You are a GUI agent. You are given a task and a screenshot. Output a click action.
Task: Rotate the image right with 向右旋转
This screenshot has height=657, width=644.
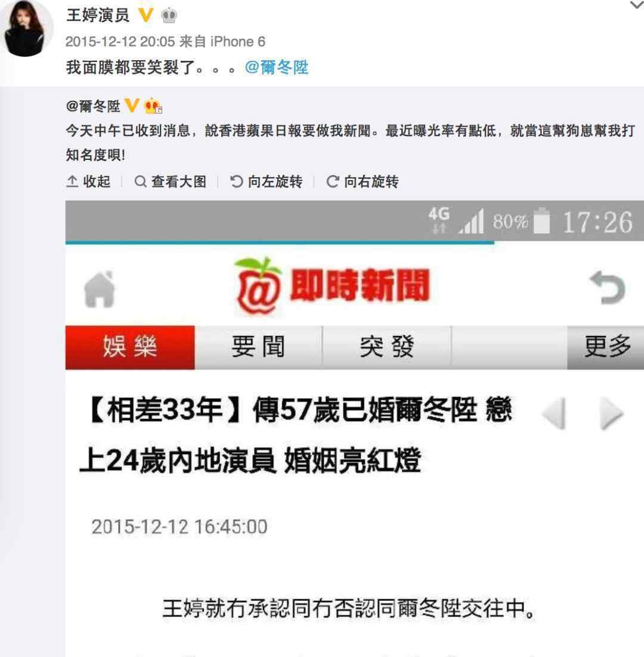(362, 181)
